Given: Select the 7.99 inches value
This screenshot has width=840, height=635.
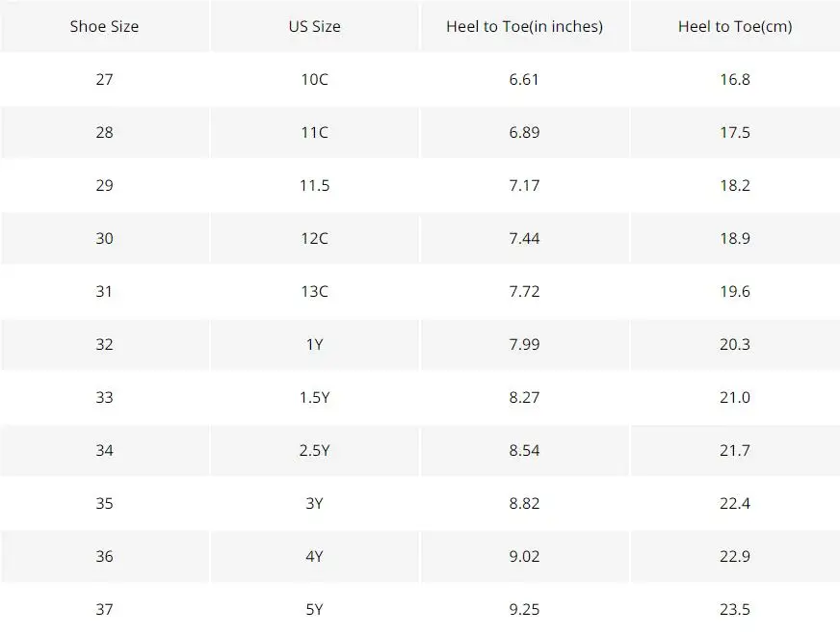Looking at the screenshot, I should (x=524, y=345).
